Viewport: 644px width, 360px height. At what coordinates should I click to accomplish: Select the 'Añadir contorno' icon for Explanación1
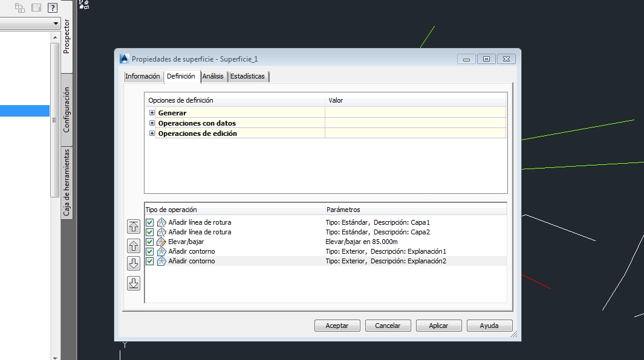point(161,251)
